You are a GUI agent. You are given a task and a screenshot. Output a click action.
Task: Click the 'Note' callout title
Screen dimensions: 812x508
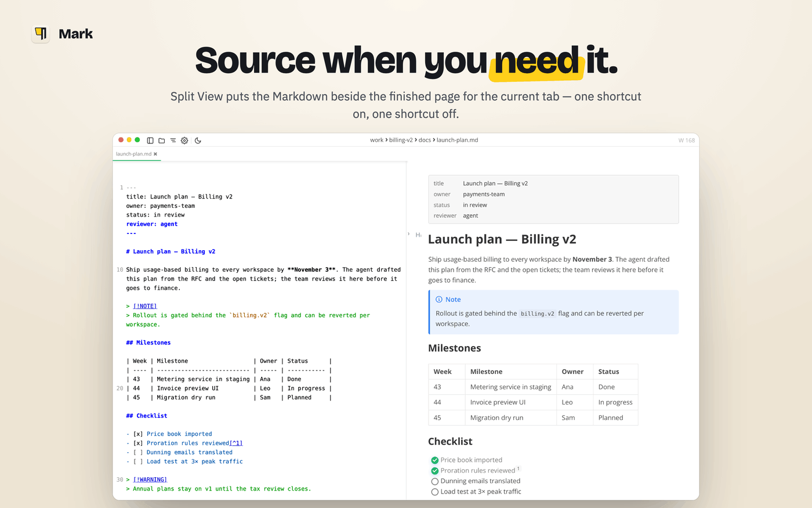coord(453,300)
